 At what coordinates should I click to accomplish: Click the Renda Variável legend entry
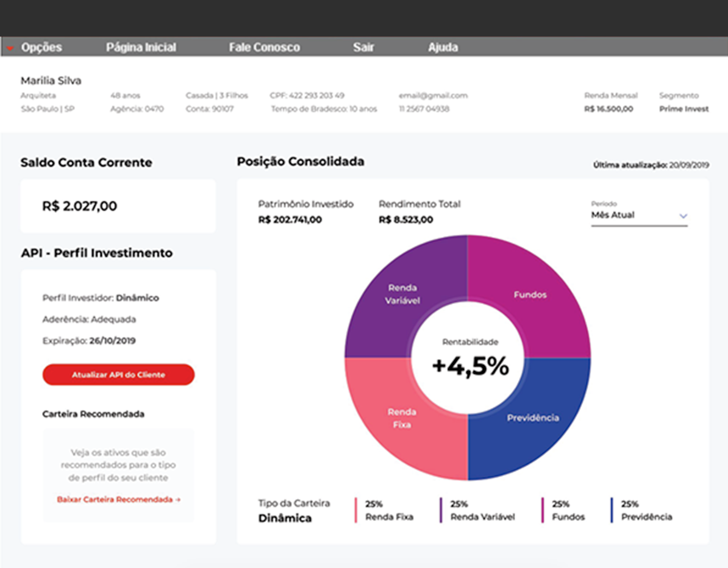tap(482, 511)
